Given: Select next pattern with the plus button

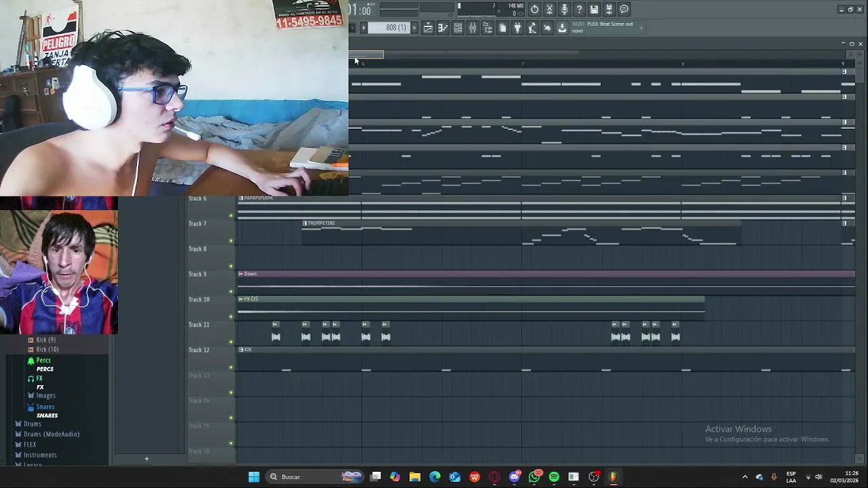Looking at the screenshot, I should [x=413, y=28].
